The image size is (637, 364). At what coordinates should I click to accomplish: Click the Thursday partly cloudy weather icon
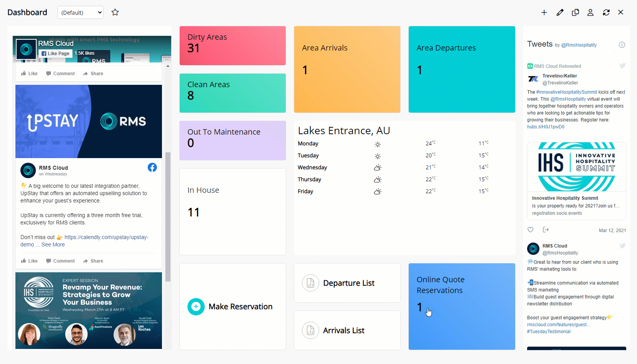[x=377, y=180]
